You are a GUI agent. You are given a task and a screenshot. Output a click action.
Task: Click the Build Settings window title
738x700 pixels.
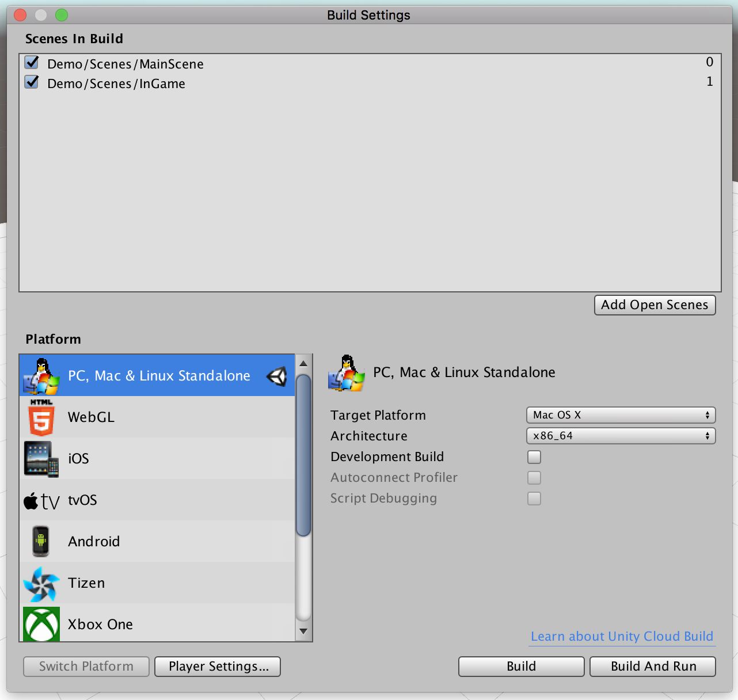click(x=368, y=15)
